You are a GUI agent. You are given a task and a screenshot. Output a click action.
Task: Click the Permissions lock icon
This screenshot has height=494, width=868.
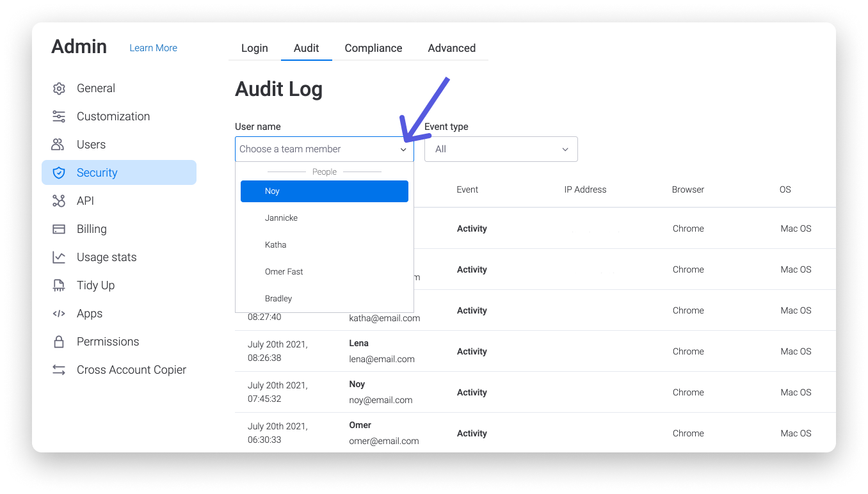(59, 342)
